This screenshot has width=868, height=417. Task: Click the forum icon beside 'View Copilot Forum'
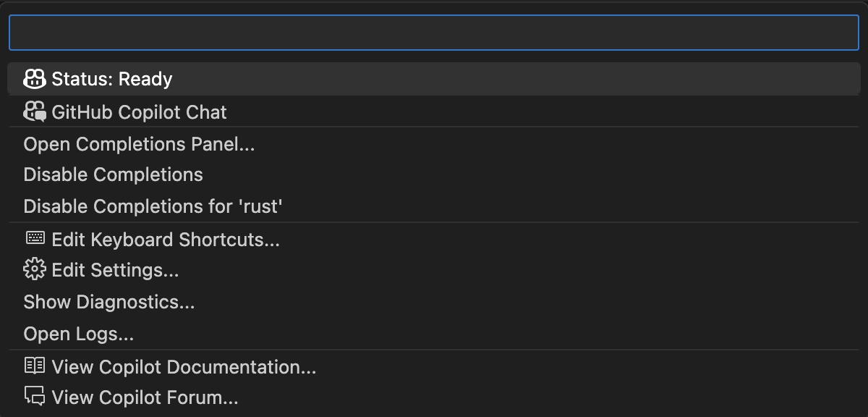34,397
